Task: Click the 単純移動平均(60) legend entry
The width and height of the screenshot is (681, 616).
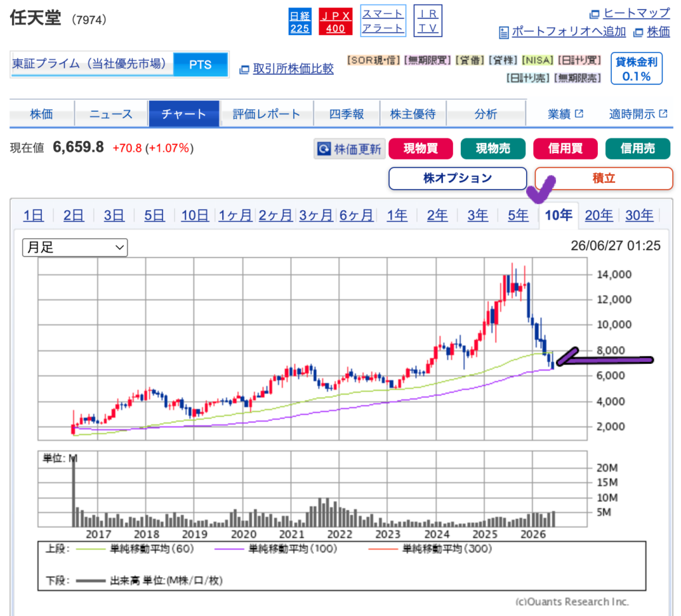Action: [x=134, y=549]
